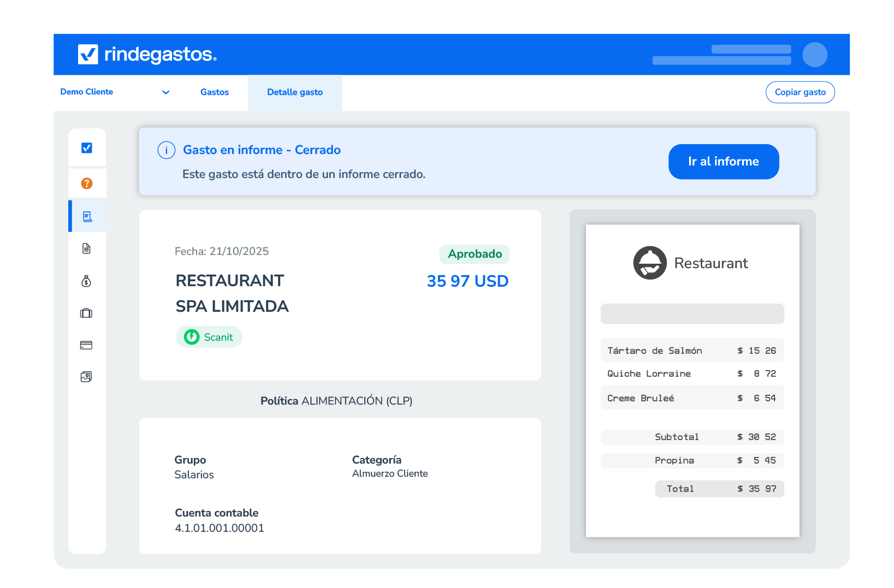Open the Restaurant receipt image
894x588 pixels.
692,381
